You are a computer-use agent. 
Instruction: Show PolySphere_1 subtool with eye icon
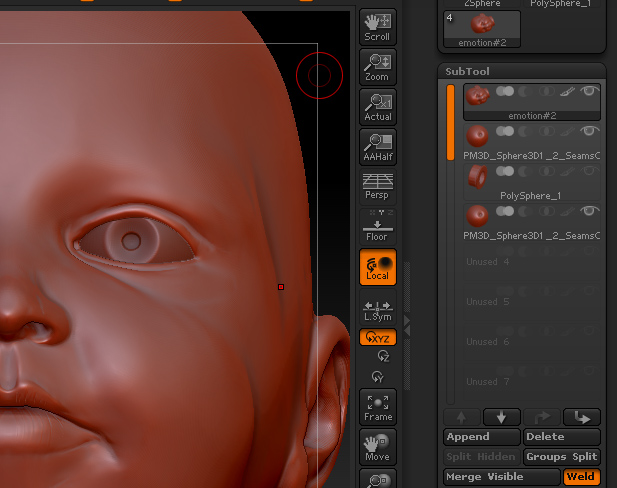click(x=591, y=171)
